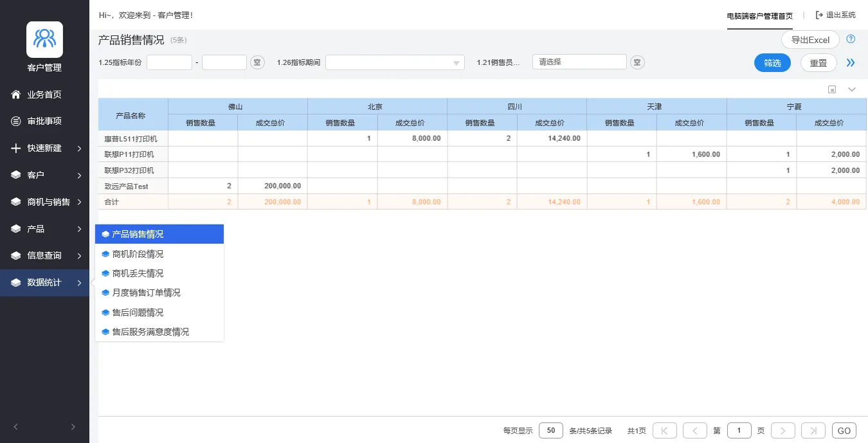The height and width of the screenshot is (443, 868).
Task: Open the help question mark icon
Action: 851,39
